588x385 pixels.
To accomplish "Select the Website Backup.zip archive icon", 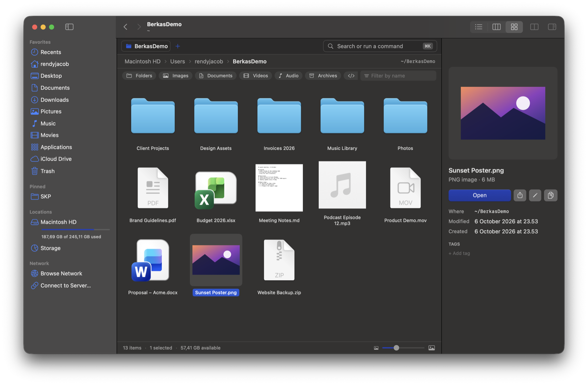I will tap(279, 260).
